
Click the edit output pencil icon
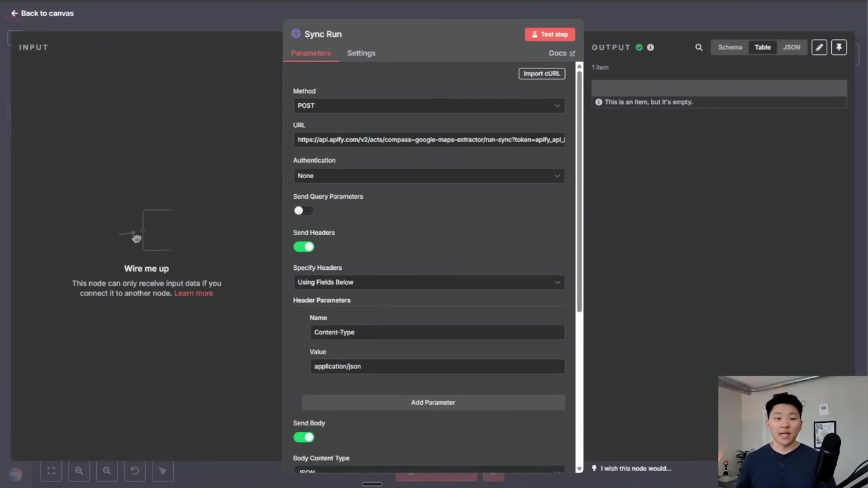819,47
